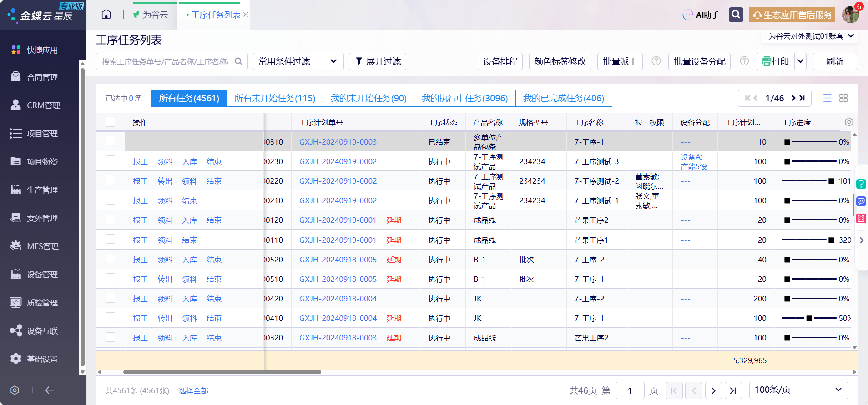Image resolution: width=868 pixels, height=405 pixels.
Task: Click help icon next to 批量派工
Action: tap(656, 61)
